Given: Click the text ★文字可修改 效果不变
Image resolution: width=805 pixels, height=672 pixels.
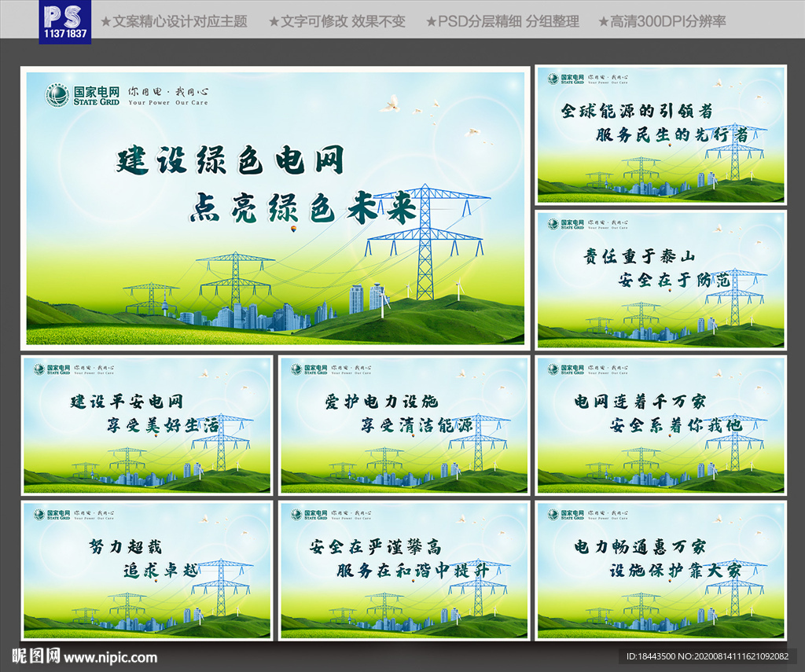Looking at the screenshot, I should pos(336,21).
